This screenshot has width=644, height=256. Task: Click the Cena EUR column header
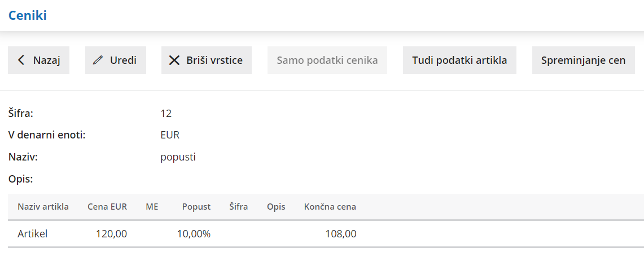tap(107, 207)
